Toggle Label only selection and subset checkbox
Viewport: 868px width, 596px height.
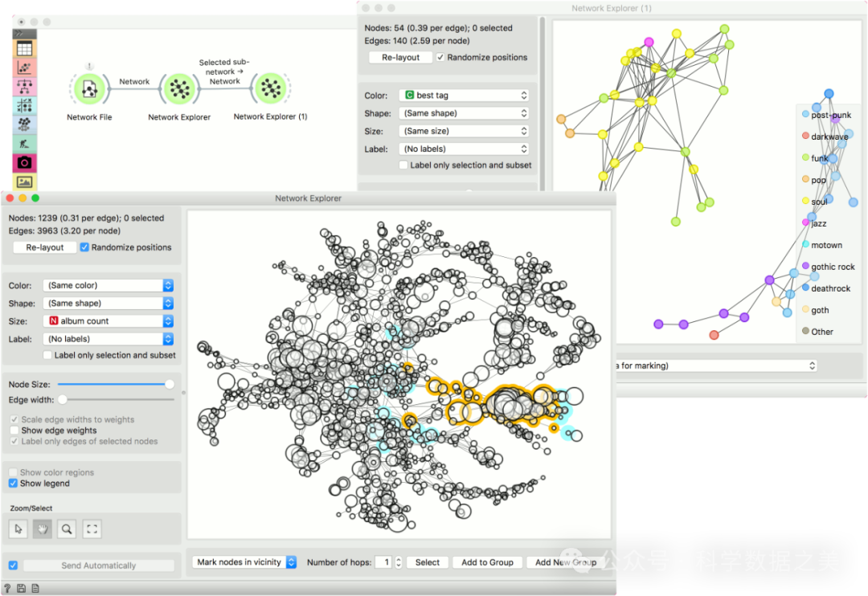pyautogui.click(x=48, y=355)
